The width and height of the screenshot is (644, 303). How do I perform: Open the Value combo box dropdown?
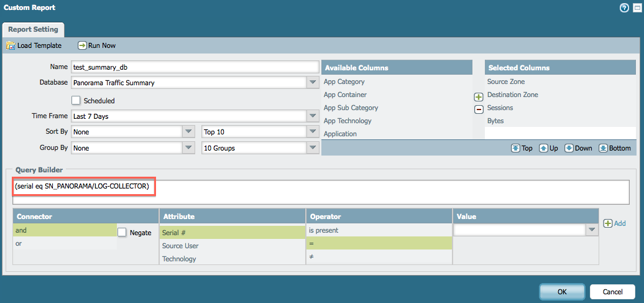point(591,230)
